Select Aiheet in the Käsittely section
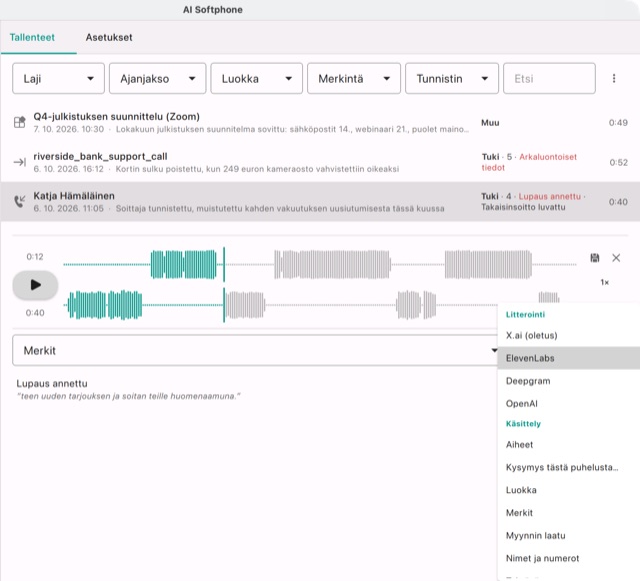The image size is (640, 581). 569,445
